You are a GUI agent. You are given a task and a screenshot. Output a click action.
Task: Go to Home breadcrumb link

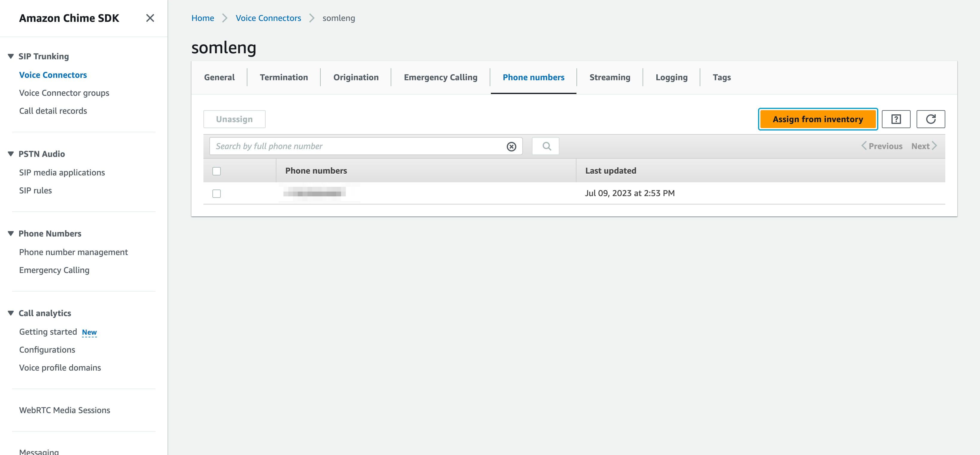[x=203, y=18]
